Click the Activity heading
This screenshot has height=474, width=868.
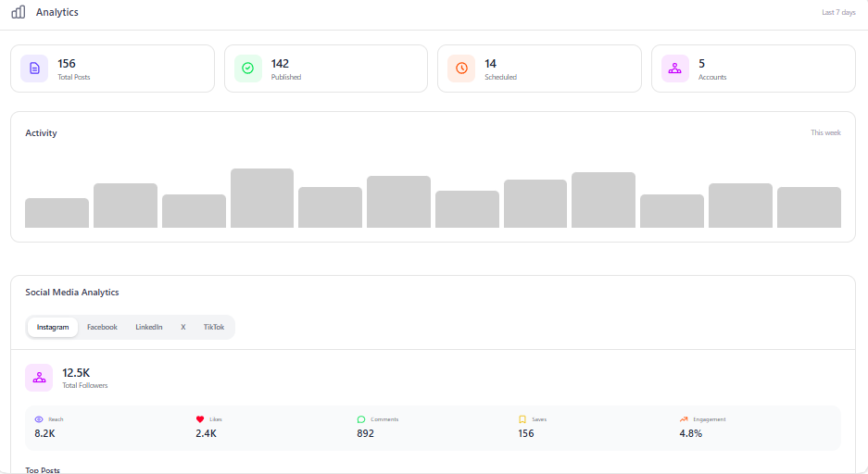41,132
